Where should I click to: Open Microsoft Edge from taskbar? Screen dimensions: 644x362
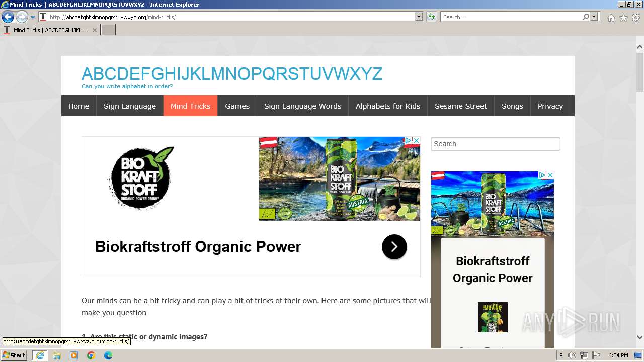108,355
